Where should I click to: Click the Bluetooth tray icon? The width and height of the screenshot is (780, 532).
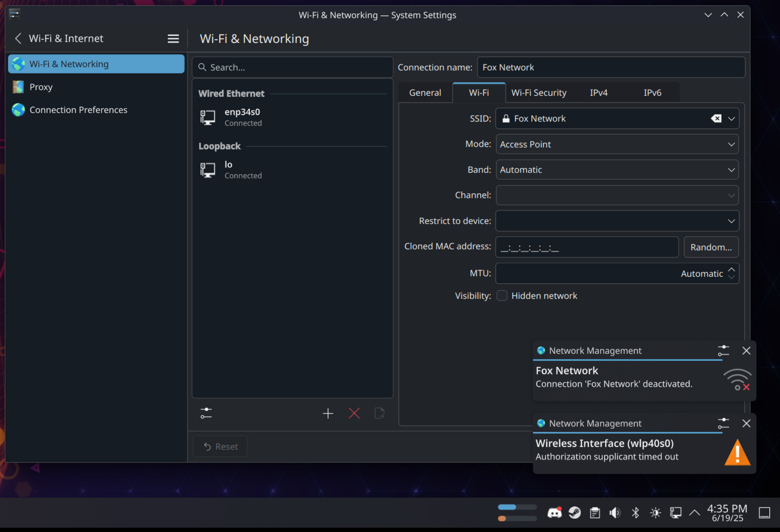tap(635, 513)
